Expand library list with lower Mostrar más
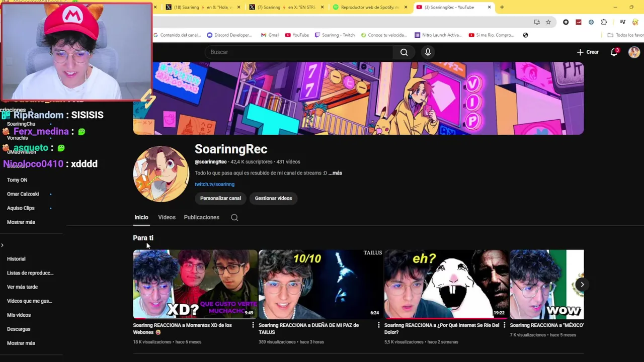This screenshot has width=644, height=362. point(21,343)
